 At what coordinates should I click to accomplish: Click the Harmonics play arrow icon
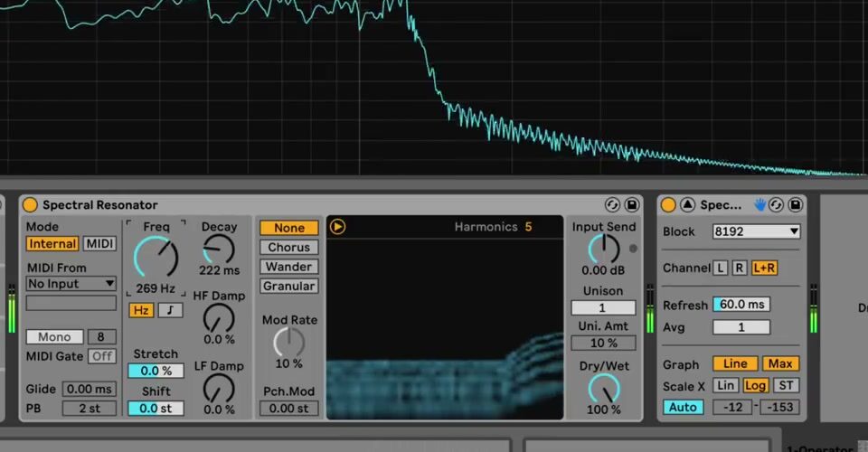coord(337,226)
